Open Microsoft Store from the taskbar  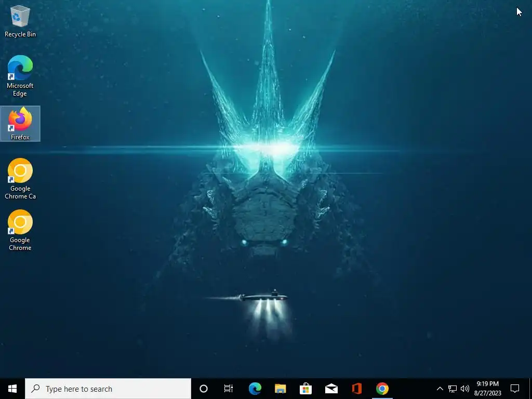305,389
